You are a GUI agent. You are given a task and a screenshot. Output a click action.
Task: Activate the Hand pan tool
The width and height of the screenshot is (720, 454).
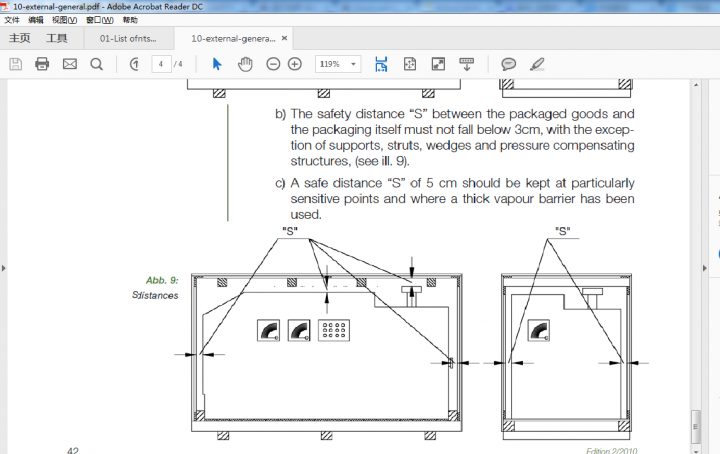[x=245, y=64]
